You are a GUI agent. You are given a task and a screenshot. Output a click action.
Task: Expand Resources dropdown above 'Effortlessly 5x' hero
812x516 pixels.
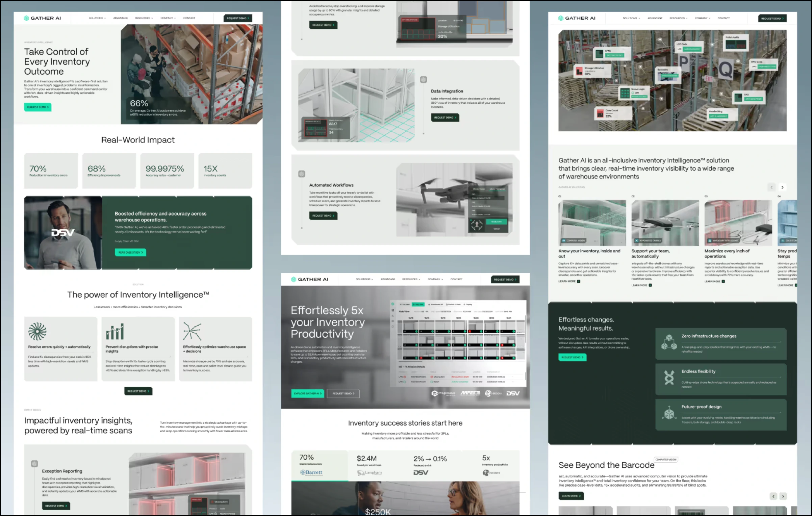pos(411,279)
